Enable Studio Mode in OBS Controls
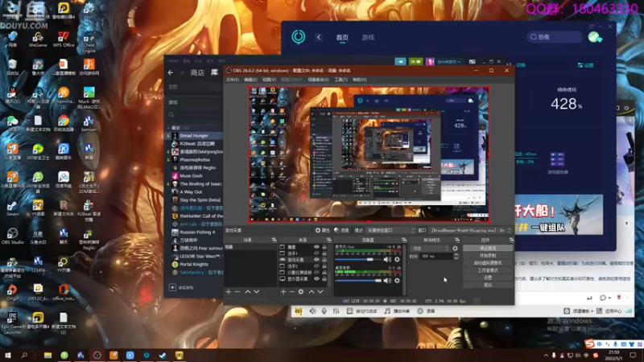Screen dimensions: 644x362 (x=488, y=270)
